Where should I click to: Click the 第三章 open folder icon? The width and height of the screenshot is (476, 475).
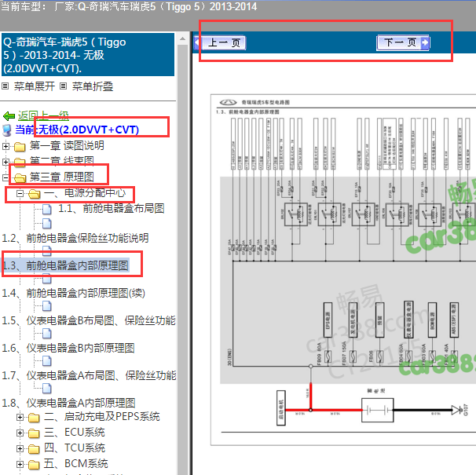pyautogui.click(x=20, y=178)
